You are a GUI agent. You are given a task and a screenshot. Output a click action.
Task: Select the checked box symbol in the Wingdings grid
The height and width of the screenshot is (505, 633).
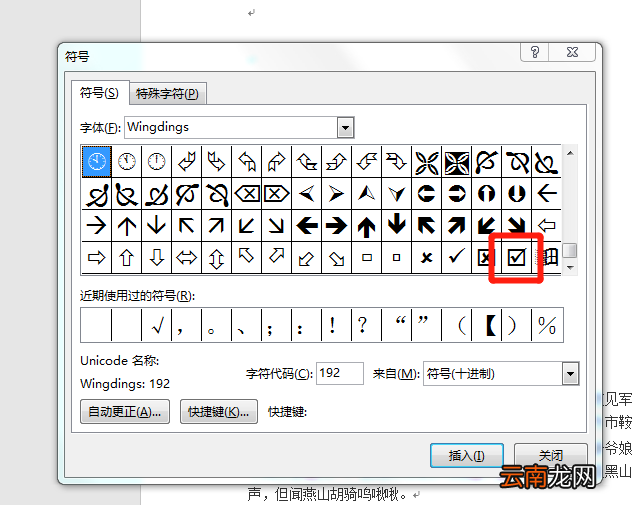click(x=517, y=257)
